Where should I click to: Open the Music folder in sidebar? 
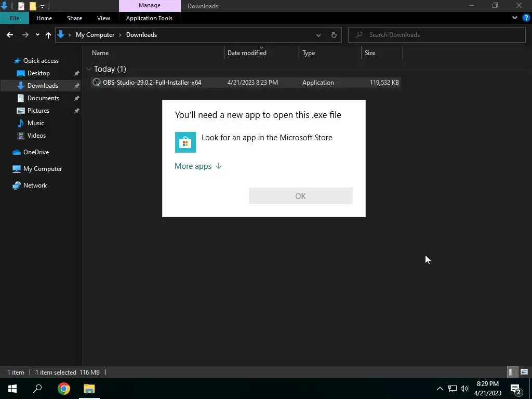click(35, 123)
